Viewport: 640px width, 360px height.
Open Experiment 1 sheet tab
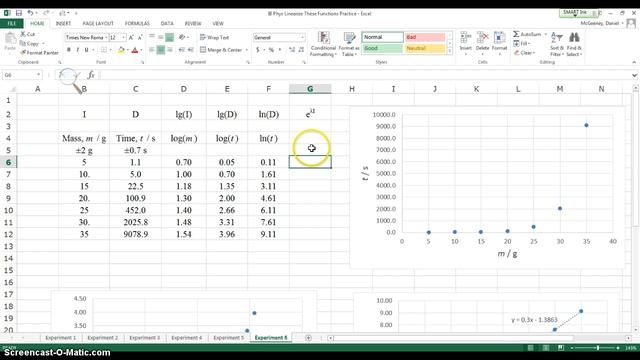(x=60, y=338)
